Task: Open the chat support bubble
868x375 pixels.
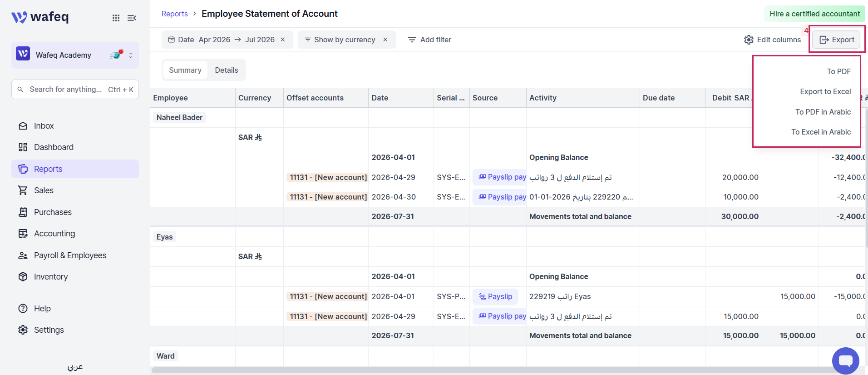Action: (x=845, y=361)
